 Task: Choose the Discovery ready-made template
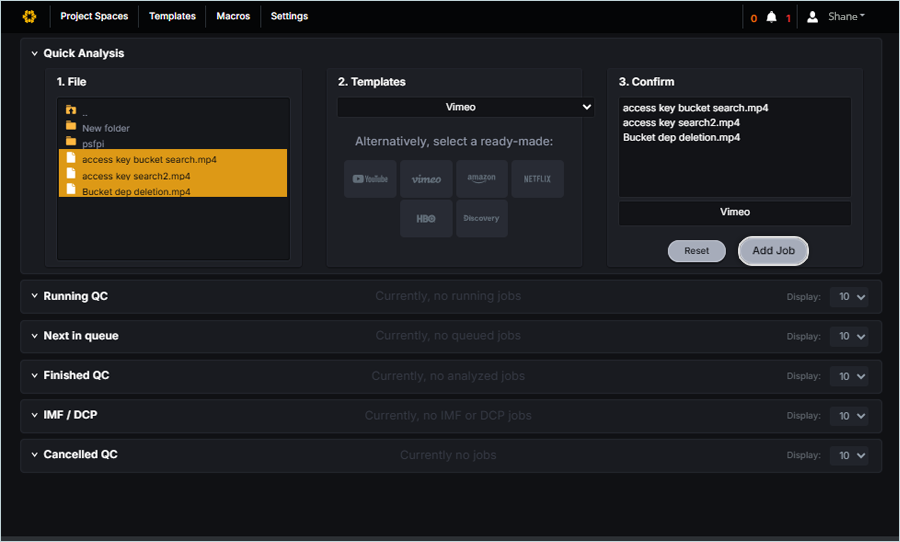click(482, 218)
